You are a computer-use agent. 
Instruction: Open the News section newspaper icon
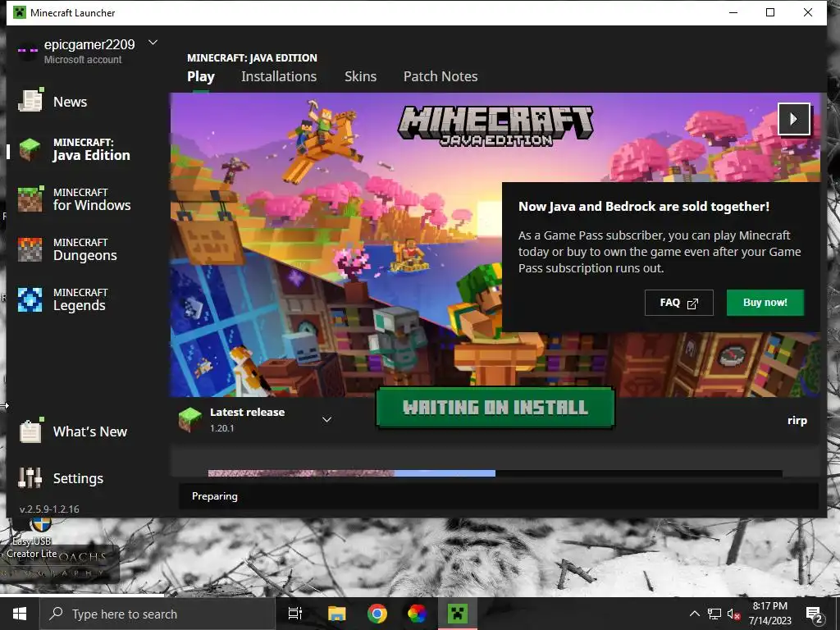pyautogui.click(x=30, y=100)
